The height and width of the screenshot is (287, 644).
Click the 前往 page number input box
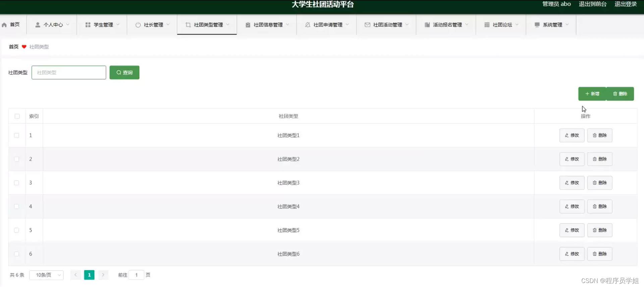(x=137, y=275)
